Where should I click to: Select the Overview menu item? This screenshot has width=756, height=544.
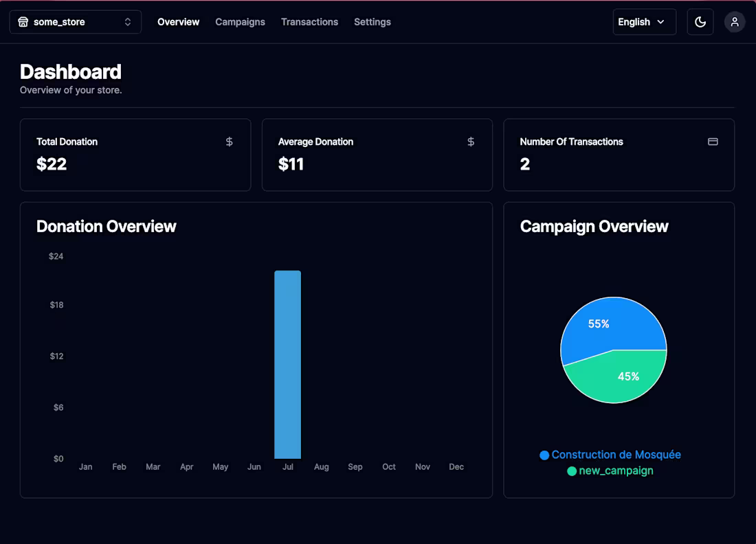coord(178,21)
